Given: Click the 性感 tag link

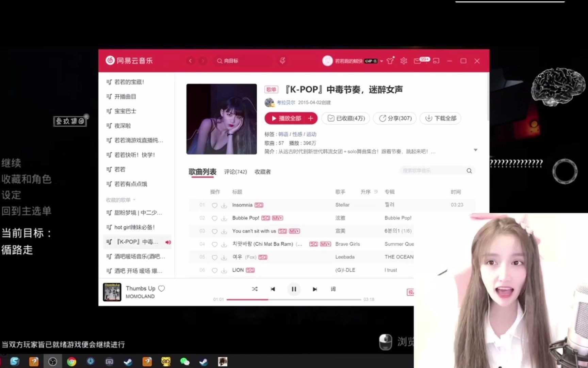Looking at the screenshot, I should point(297,134).
